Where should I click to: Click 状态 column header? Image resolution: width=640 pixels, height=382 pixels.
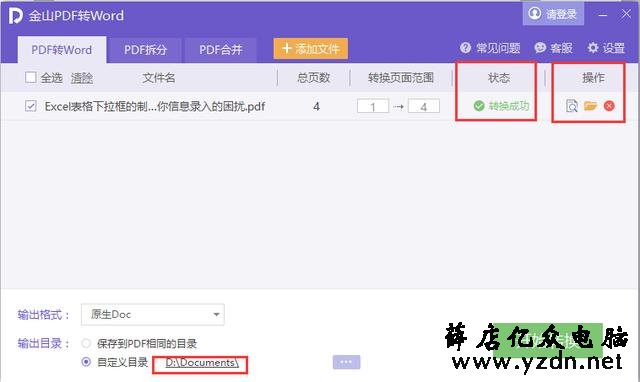(499, 78)
